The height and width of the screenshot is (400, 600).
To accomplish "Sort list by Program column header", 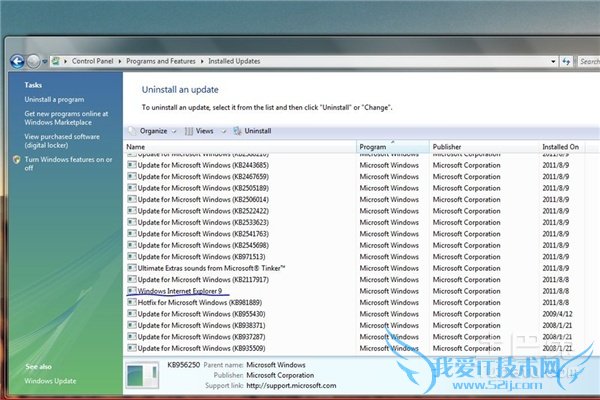I will tap(393, 147).
